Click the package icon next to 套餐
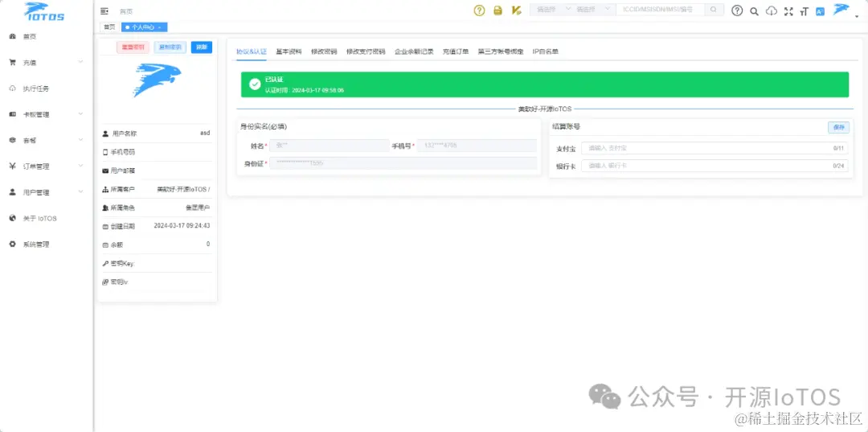 click(x=12, y=140)
